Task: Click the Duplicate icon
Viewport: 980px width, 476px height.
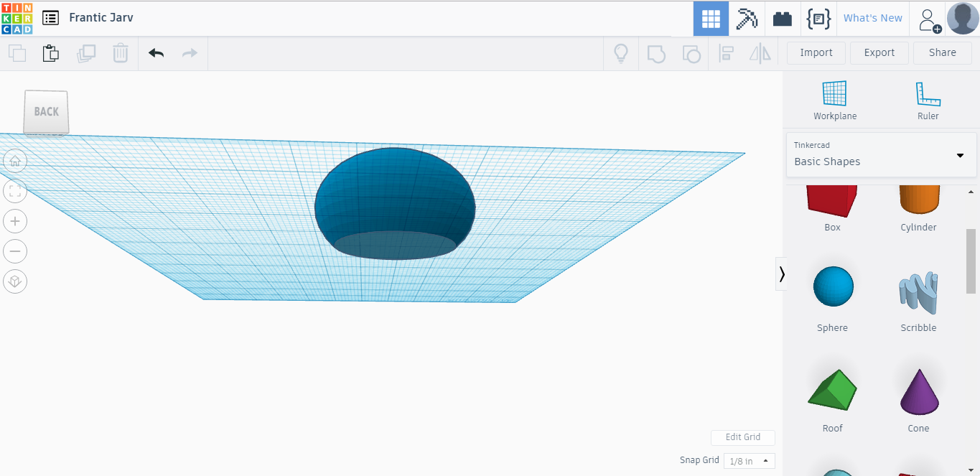Action: coord(86,53)
